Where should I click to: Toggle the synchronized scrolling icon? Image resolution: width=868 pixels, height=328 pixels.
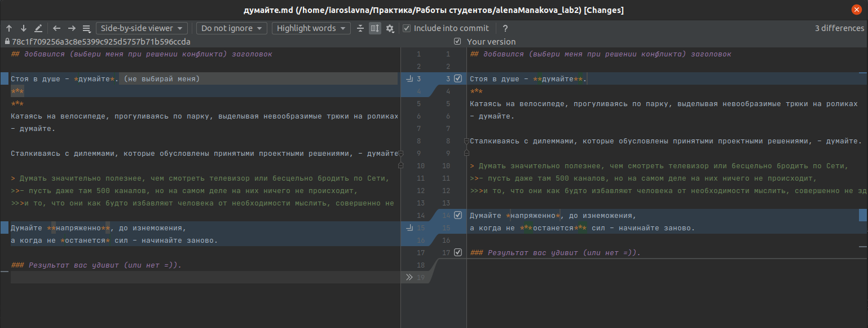pyautogui.click(x=375, y=28)
